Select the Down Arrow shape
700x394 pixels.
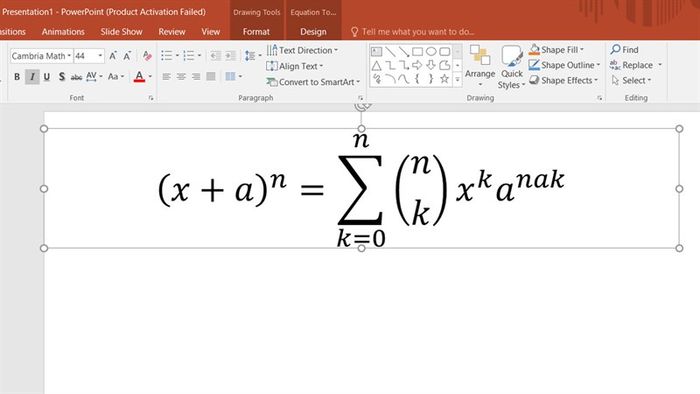click(431, 66)
